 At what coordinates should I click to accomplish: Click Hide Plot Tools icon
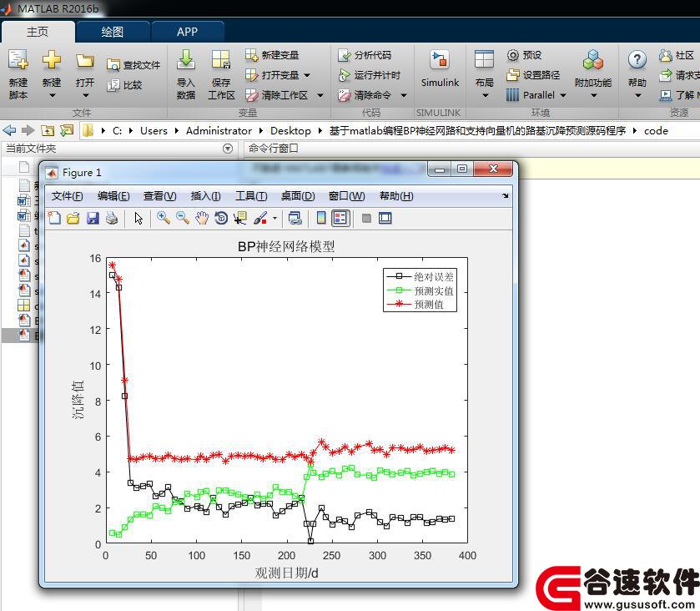pyautogui.click(x=366, y=218)
